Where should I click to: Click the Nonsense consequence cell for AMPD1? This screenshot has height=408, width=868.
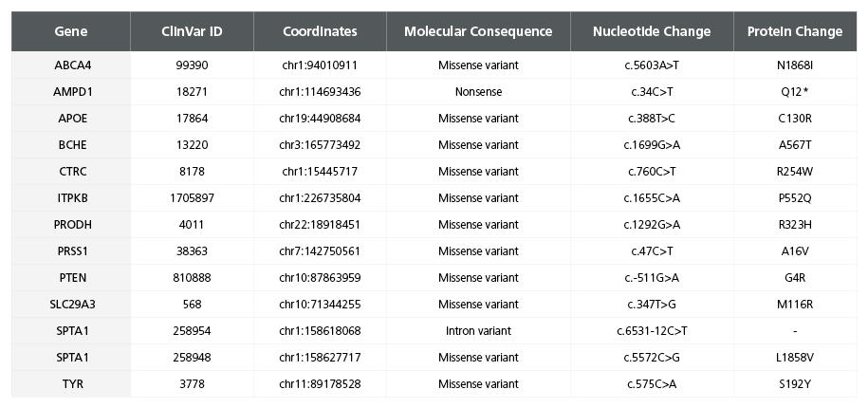[478, 92]
